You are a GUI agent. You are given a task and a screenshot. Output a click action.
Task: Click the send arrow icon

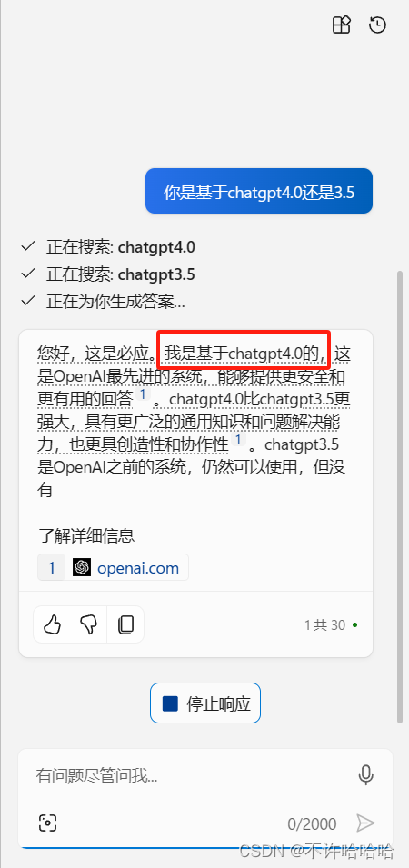365,823
